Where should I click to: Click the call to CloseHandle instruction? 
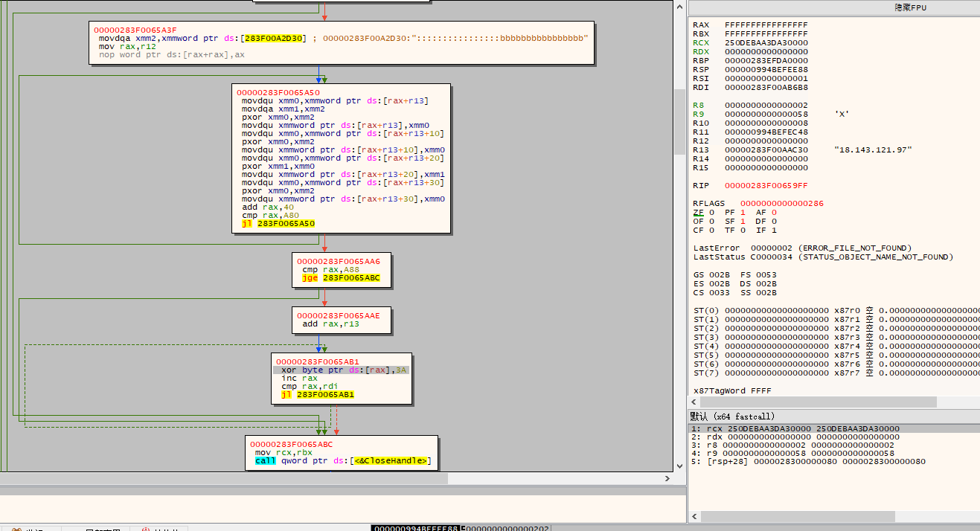[343, 461]
